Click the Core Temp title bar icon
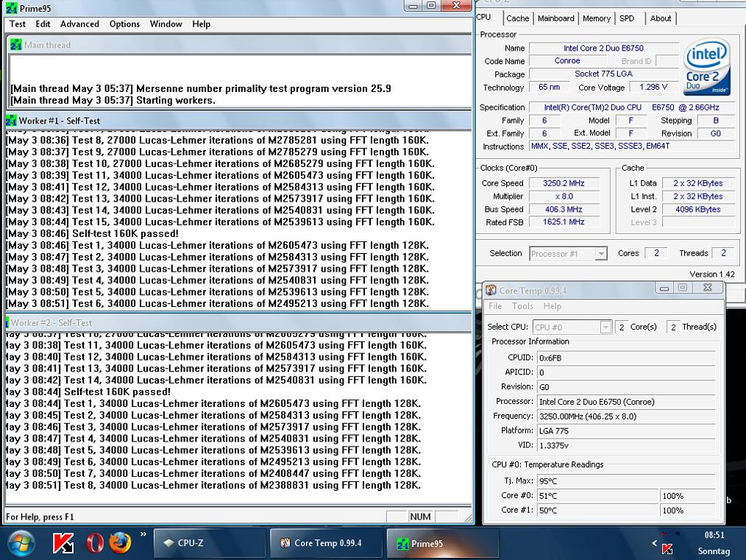746x560 pixels. pyautogui.click(x=491, y=290)
